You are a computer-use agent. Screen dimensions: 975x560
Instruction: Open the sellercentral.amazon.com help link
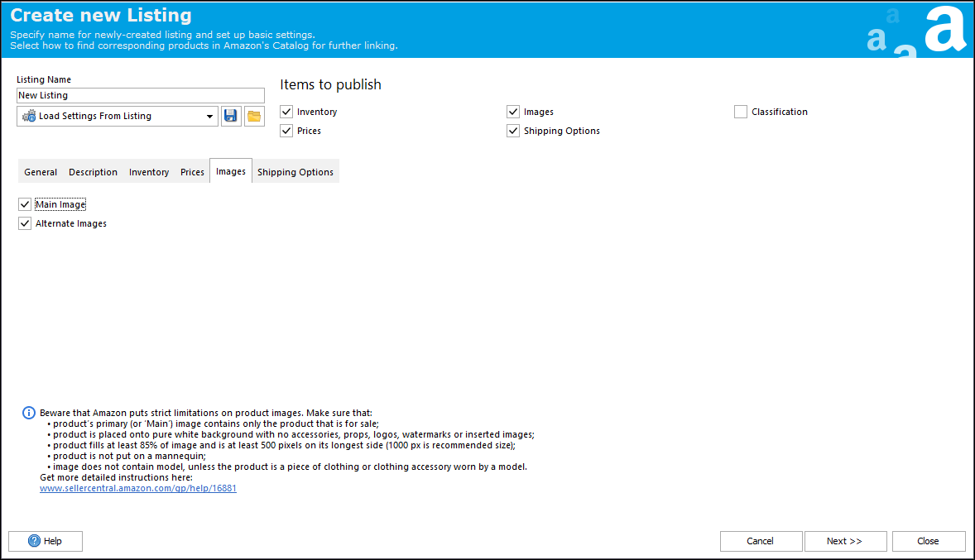coord(138,488)
